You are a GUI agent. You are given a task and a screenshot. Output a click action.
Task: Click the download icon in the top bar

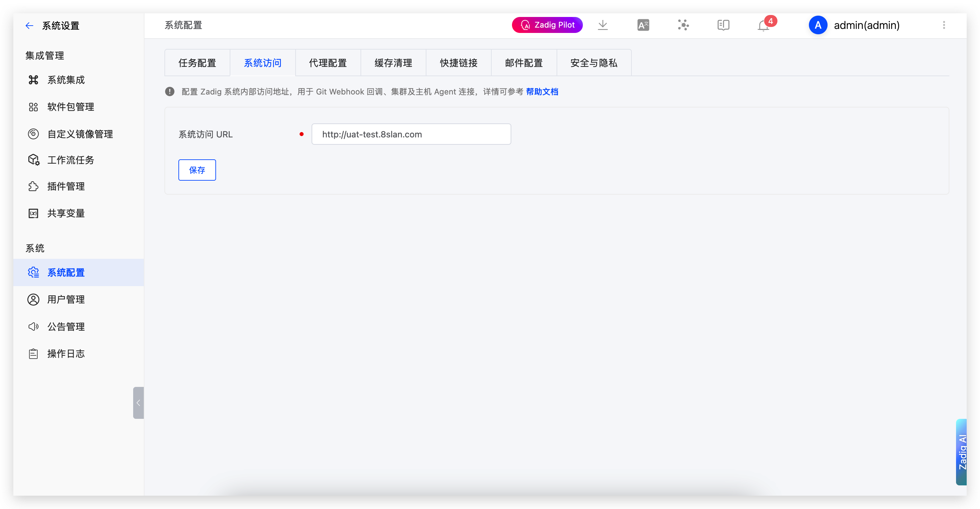[x=603, y=25]
